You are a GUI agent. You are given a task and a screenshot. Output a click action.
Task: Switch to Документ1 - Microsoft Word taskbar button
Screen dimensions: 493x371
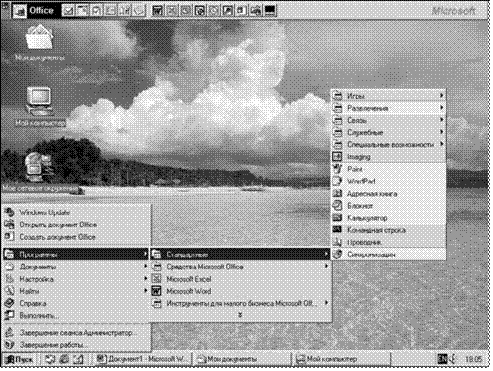(x=142, y=359)
